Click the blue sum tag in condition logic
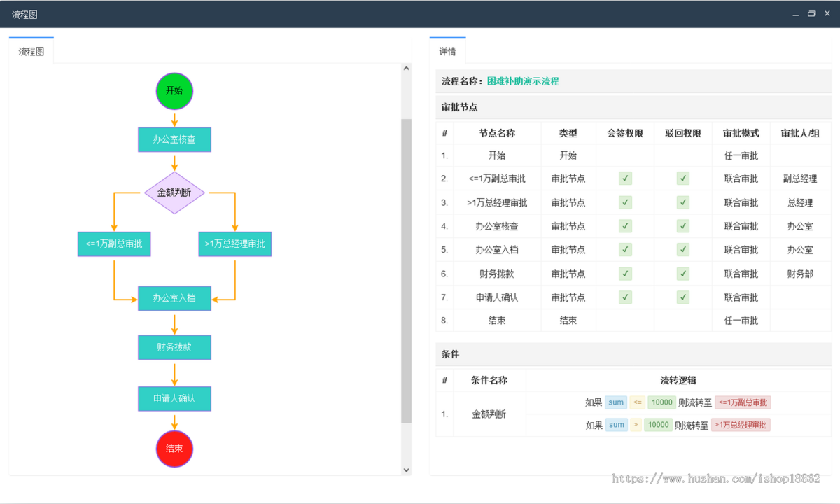Viewport: 840px width, 504px height. (615, 402)
